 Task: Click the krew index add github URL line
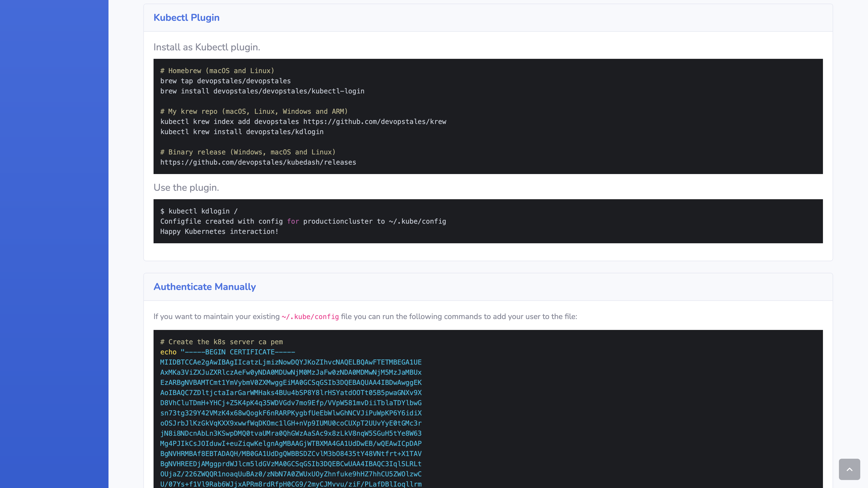tap(303, 122)
